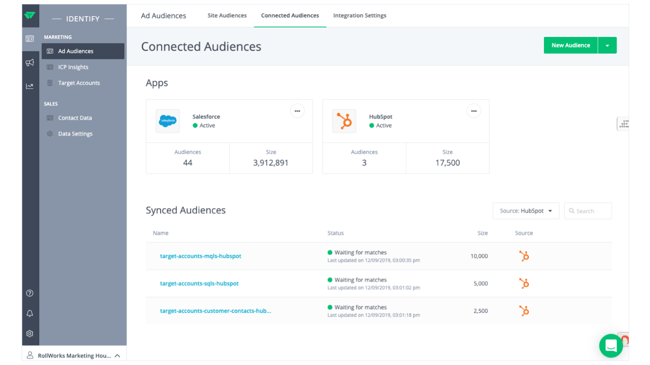Open the chat support widget

click(x=611, y=346)
